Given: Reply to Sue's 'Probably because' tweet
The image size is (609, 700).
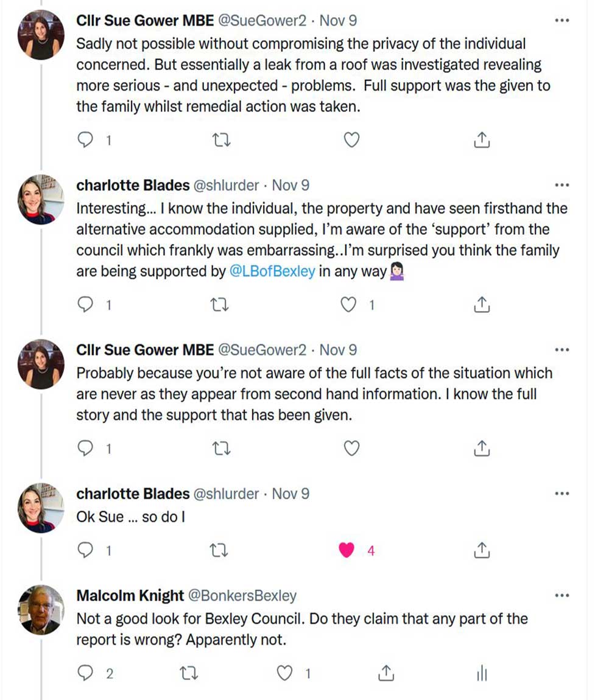Looking at the screenshot, I should (x=86, y=449).
